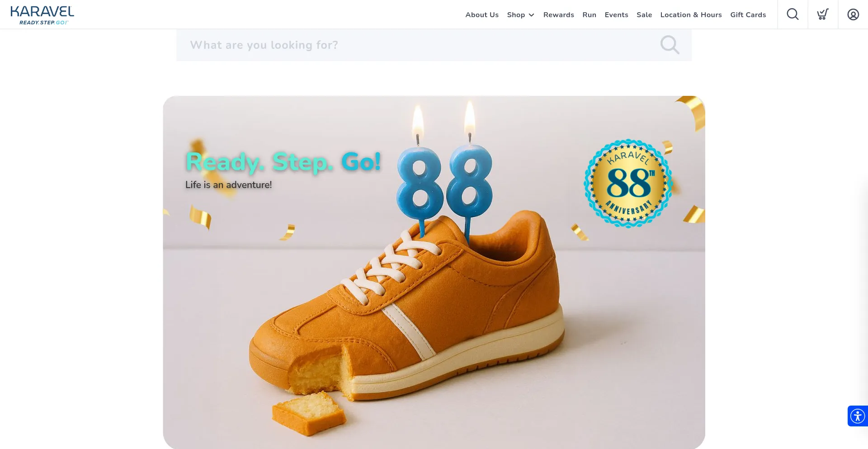Click the 88th Anniversary badge
The height and width of the screenshot is (449, 868).
pyautogui.click(x=628, y=184)
